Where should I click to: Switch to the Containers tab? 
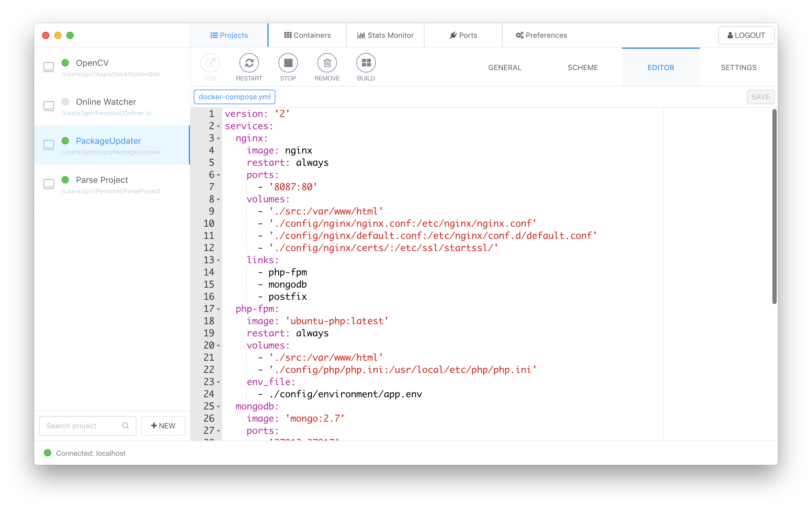307,35
